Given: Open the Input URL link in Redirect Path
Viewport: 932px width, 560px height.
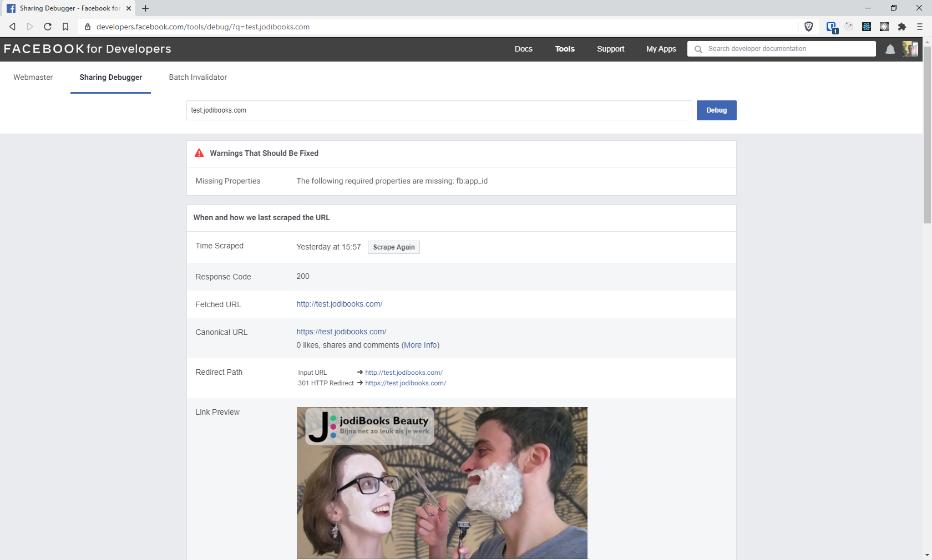Looking at the screenshot, I should 404,373.
